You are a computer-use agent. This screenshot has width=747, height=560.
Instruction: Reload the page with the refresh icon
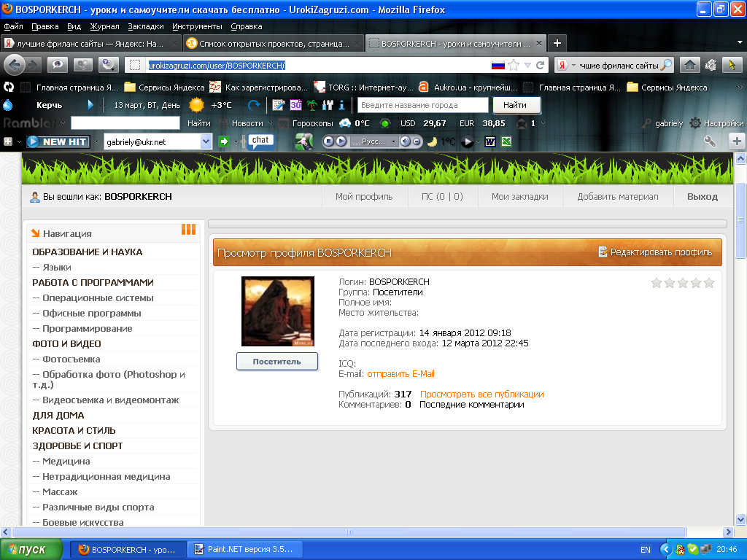pyautogui.click(x=540, y=65)
